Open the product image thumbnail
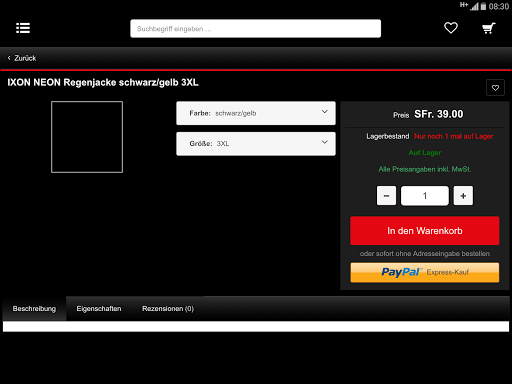This screenshot has width=512, height=384. [x=87, y=137]
